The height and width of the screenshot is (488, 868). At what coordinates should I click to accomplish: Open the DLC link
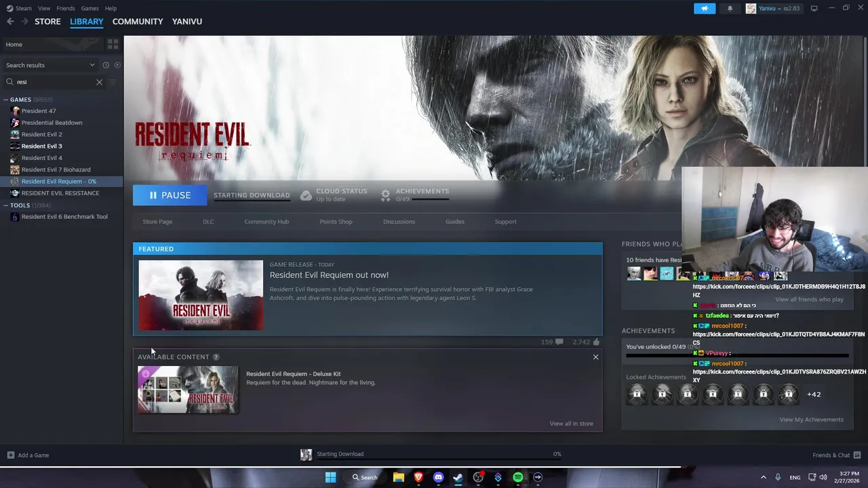click(x=208, y=222)
